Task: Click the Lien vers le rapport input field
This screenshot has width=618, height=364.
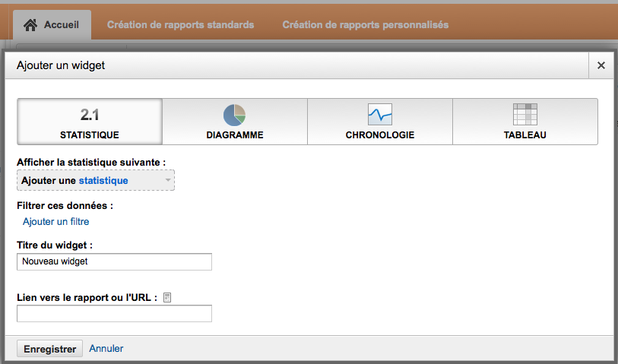Action: (x=114, y=314)
